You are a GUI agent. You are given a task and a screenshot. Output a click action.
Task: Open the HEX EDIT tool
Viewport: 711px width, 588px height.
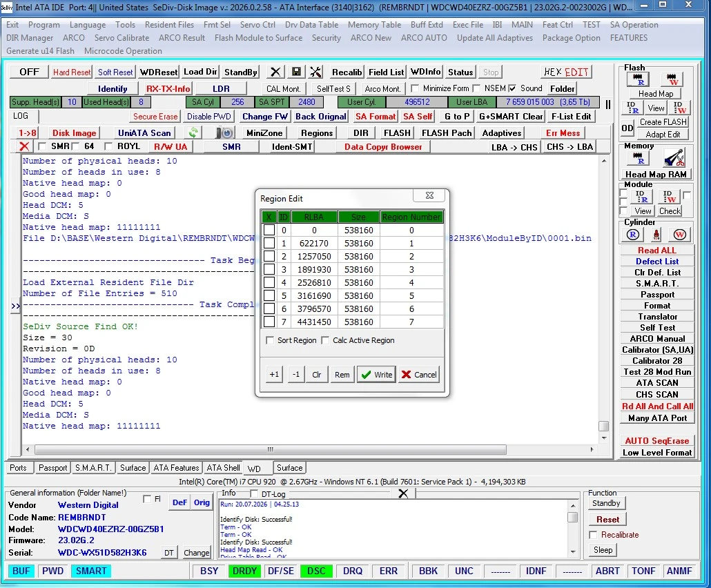pyautogui.click(x=566, y=72)
